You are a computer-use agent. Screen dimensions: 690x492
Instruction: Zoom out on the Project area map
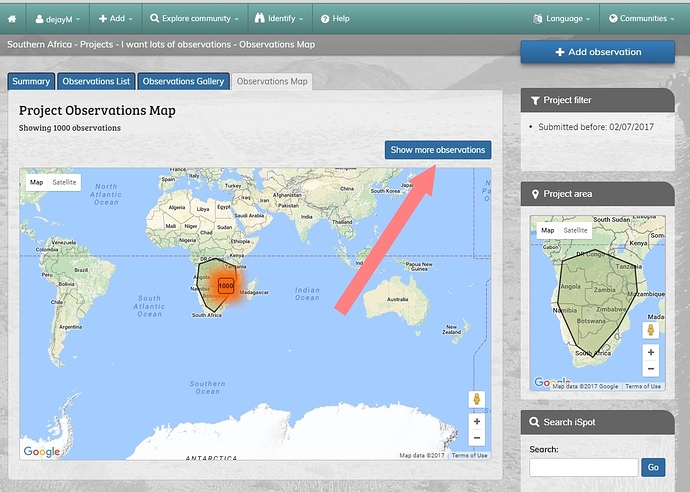(651, 369)
